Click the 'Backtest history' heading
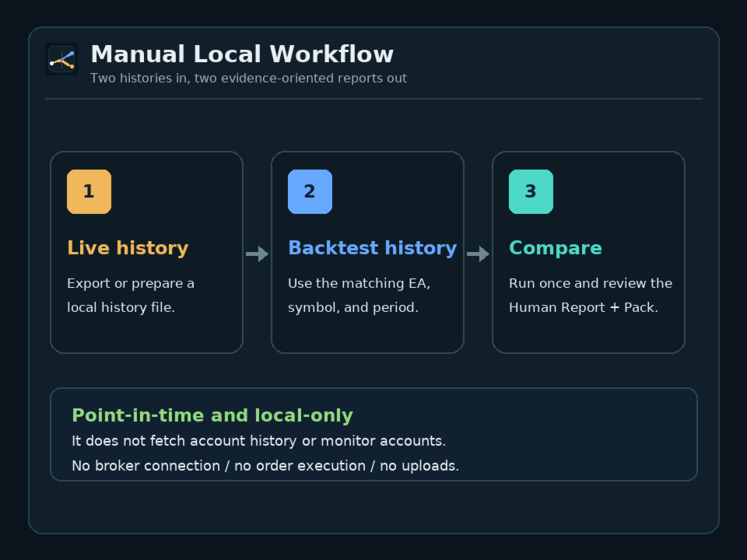The width and height of the screenshot is (747, 560). pyautogui.click(x=373, y=248)
